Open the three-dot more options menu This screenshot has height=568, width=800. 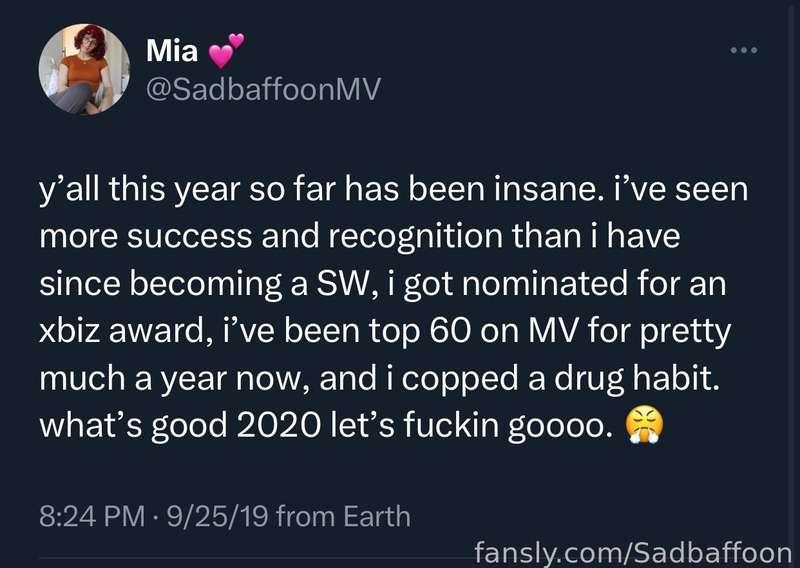coord(744,50)
